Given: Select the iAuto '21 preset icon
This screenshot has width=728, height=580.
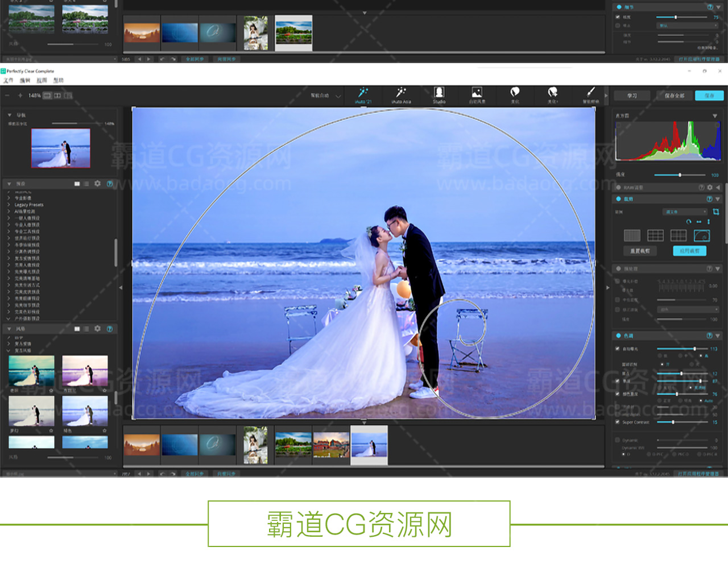Looking at the screenshot, I should (363, 93).
